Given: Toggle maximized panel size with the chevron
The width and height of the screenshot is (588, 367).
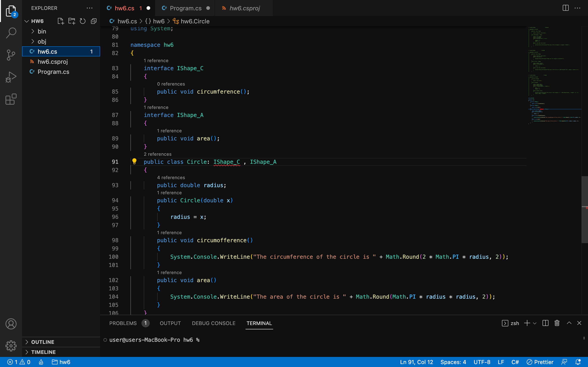Looking at the screenshot, I should pyautogui.click(x=568, y=323).
